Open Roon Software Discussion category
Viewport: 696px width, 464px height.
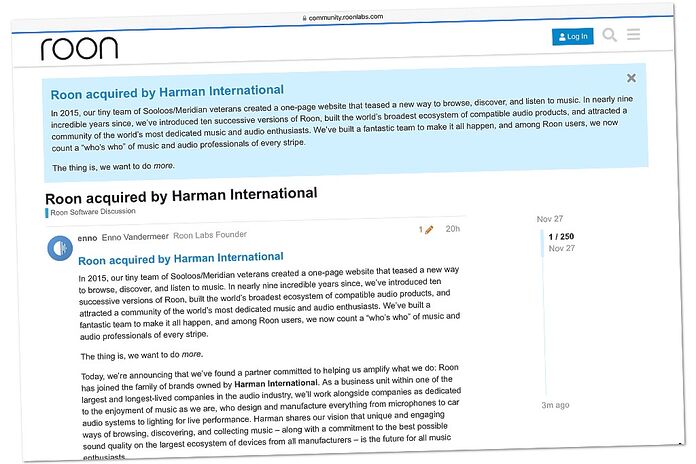coord(92,212)
